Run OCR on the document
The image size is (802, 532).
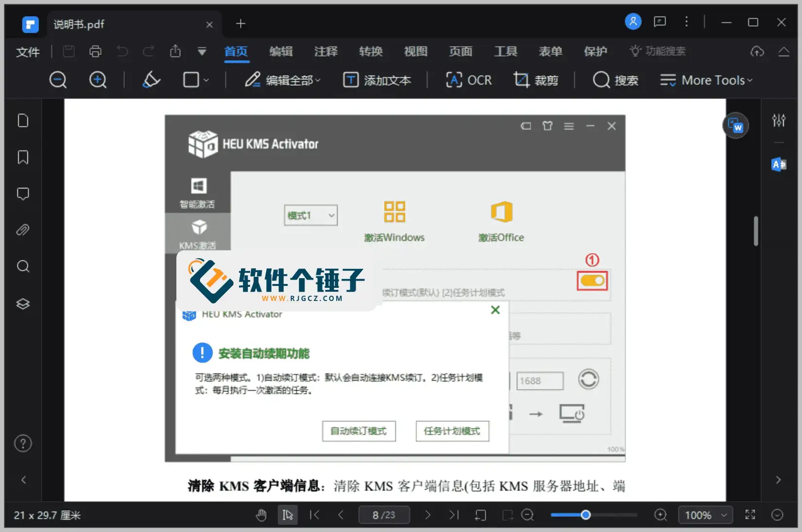coord(468,80)
